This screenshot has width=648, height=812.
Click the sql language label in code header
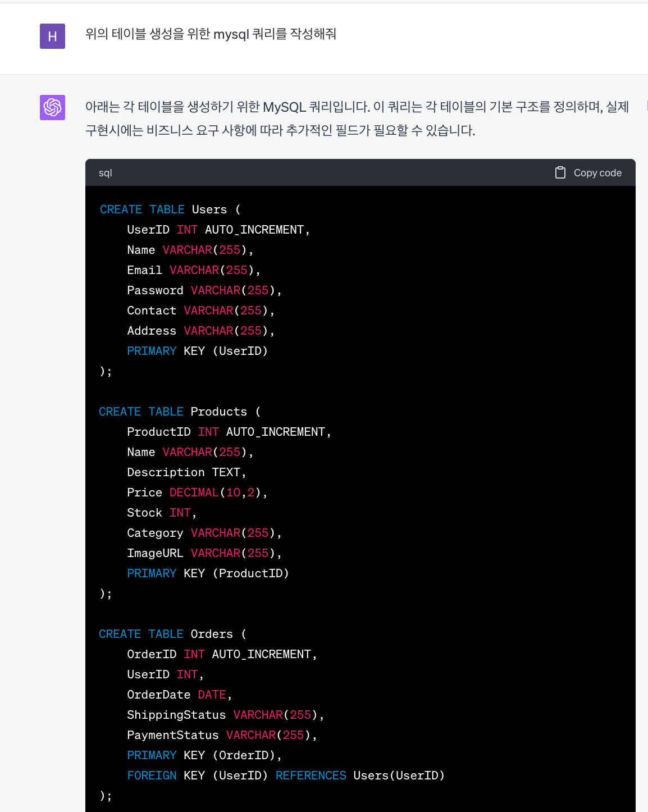106,173
